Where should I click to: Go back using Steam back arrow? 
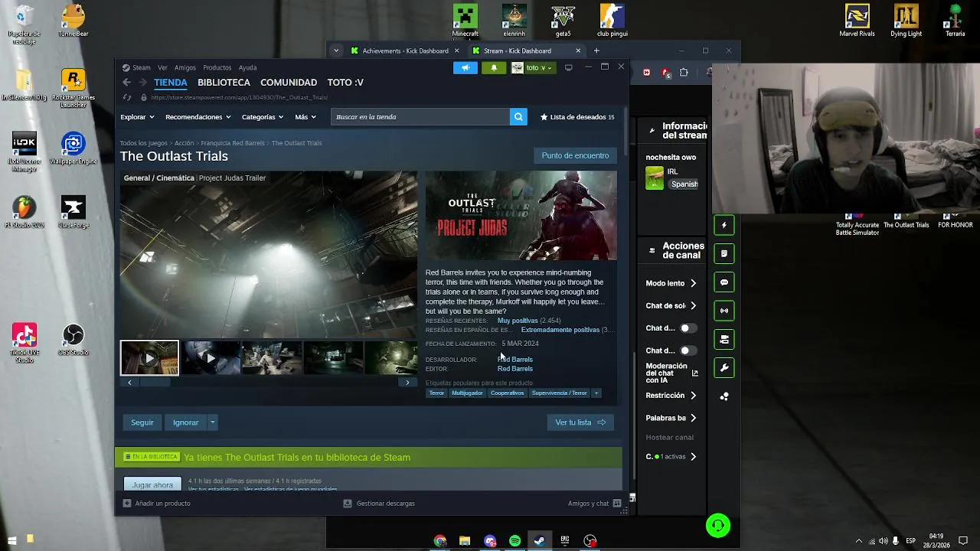pos(127,83)
